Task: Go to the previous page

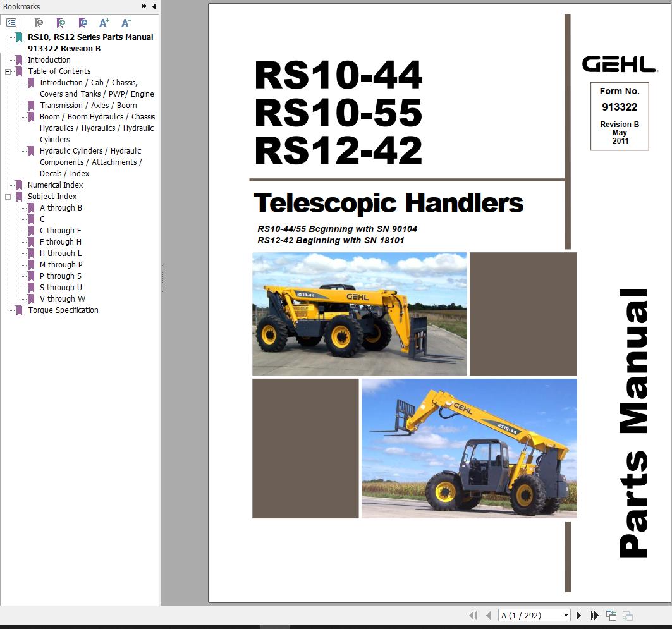Action: (x=488, y=615)
